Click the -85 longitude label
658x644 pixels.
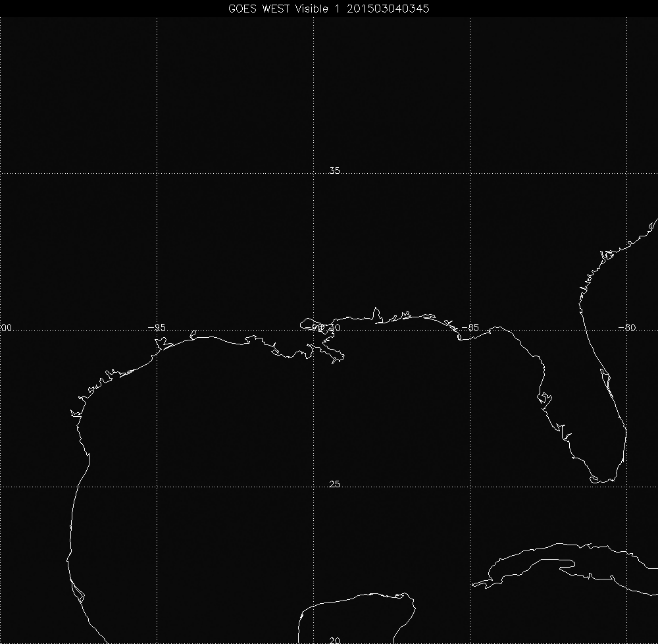[x=471, y=327]
